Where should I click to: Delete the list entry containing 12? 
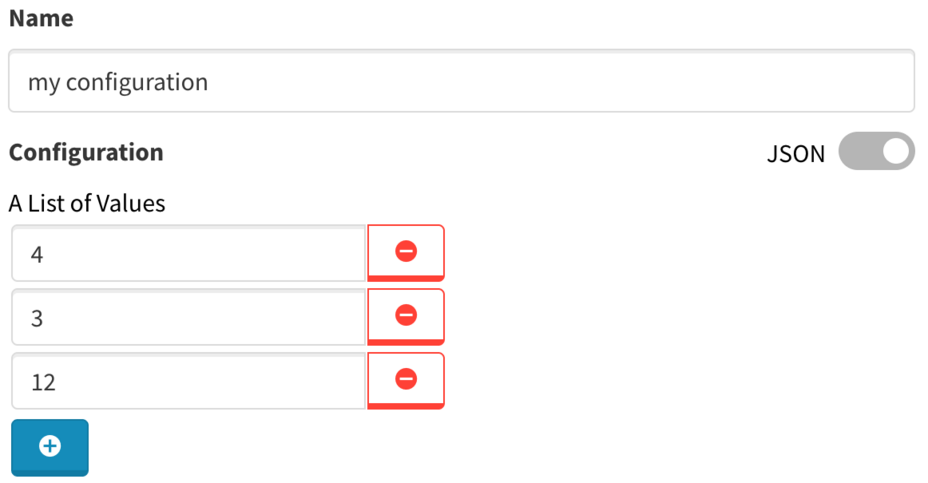(406, 380)
